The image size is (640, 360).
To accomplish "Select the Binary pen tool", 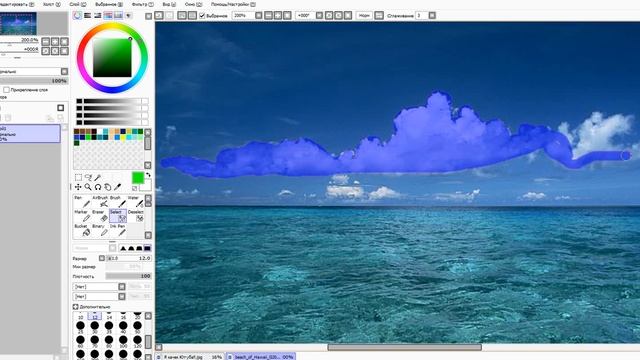I will (x=100, y=230).
